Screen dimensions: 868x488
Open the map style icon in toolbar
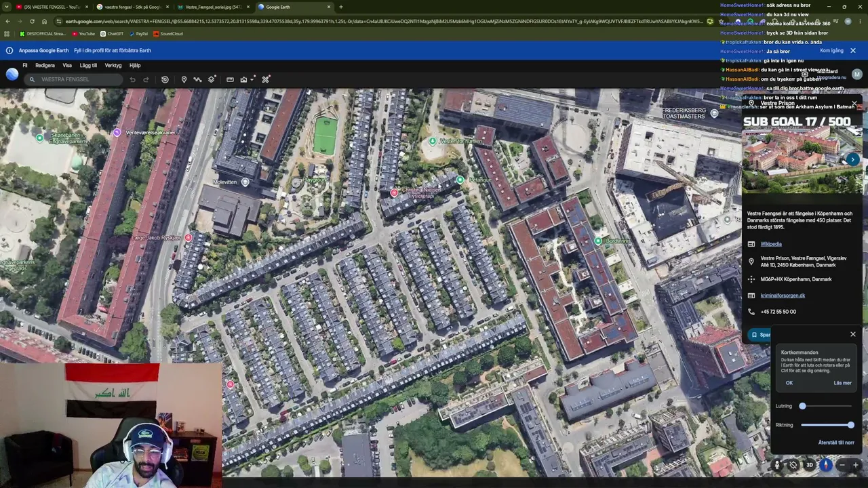[x=243, y=79]
